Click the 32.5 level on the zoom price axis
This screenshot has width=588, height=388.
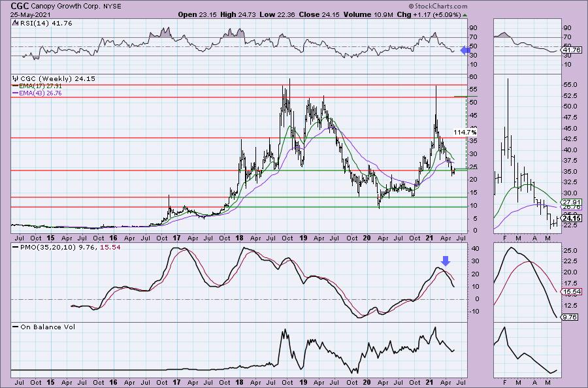[569, 182]
